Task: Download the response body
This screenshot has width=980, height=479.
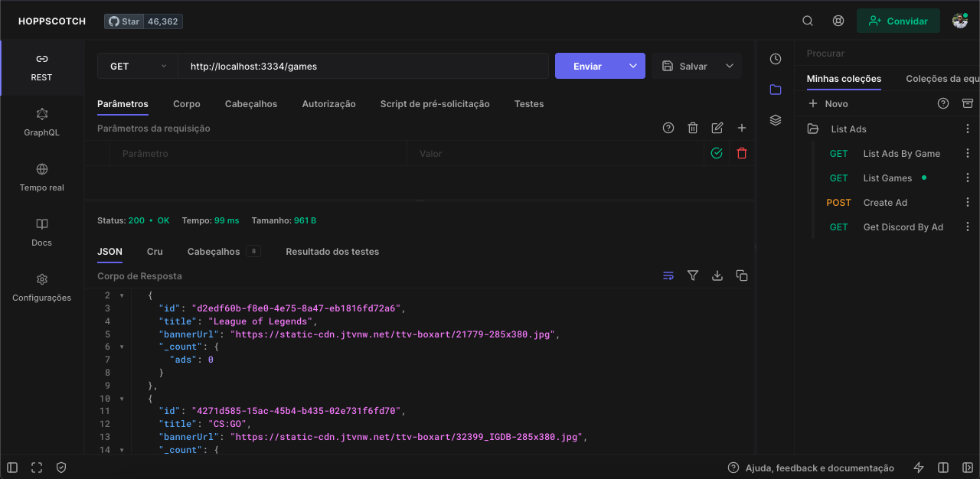Action: (x=717, y=275)
